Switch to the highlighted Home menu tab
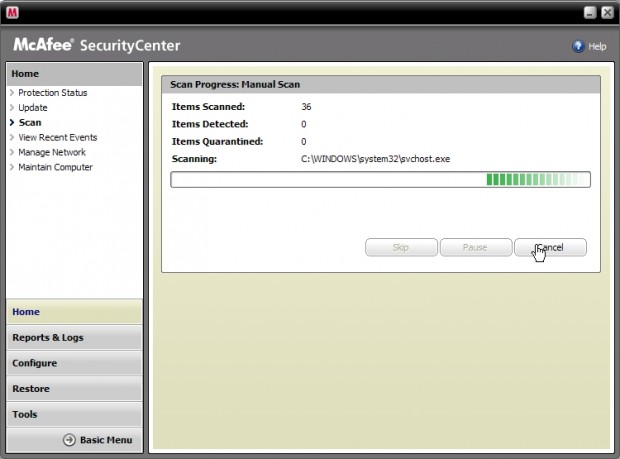This screenshot has width=620, height=459. click(74, 312)
